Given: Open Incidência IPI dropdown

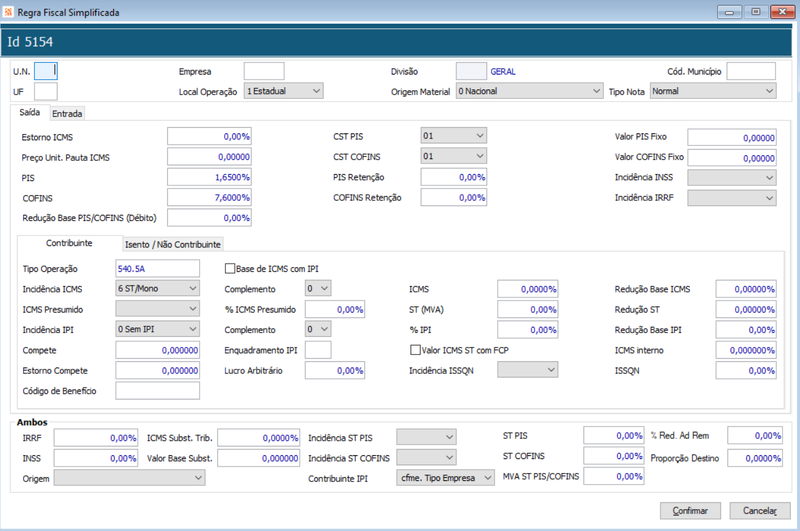Looking at the screenshot, I should tap(158, 329).
